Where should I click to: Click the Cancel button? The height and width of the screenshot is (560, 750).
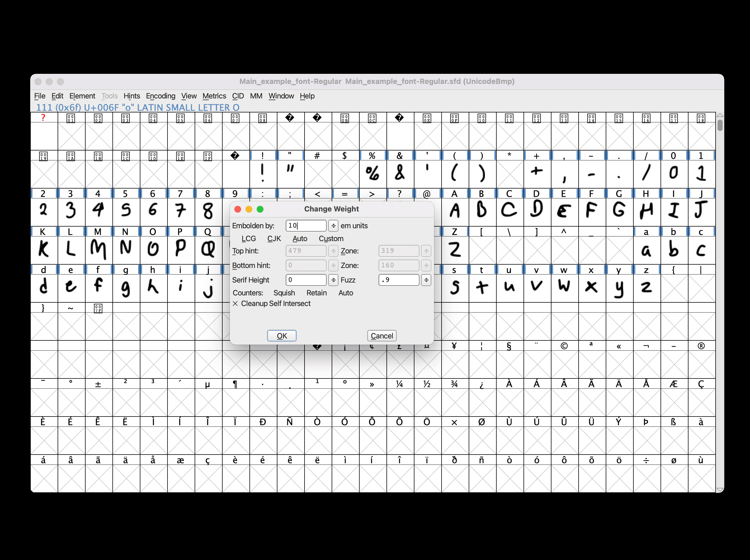[x=382, y=336]
